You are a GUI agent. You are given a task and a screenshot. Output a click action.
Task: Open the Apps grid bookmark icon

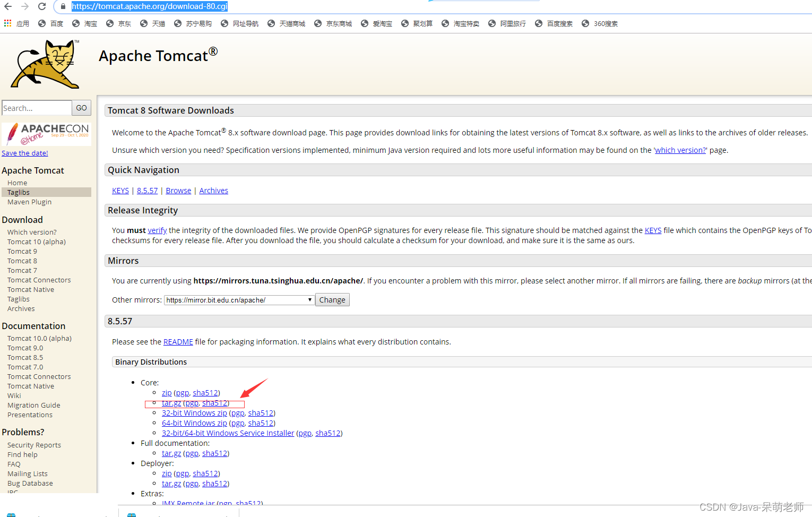point(7,23)
